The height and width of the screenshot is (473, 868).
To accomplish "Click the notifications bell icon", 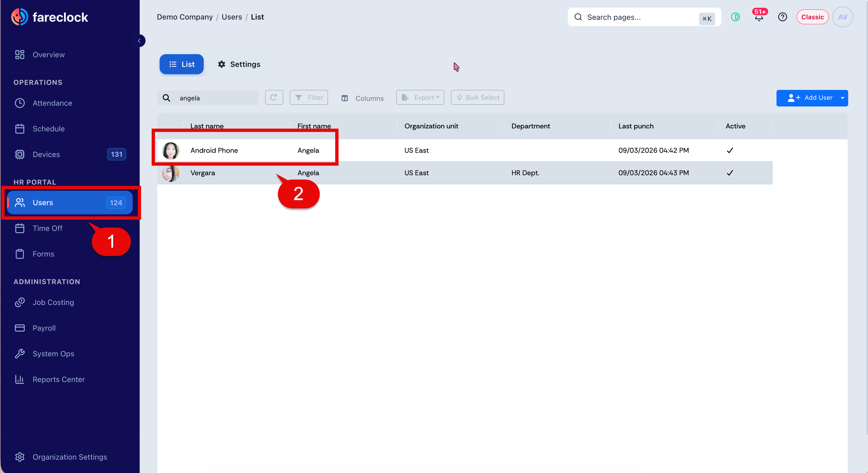I will coord(759,17).
